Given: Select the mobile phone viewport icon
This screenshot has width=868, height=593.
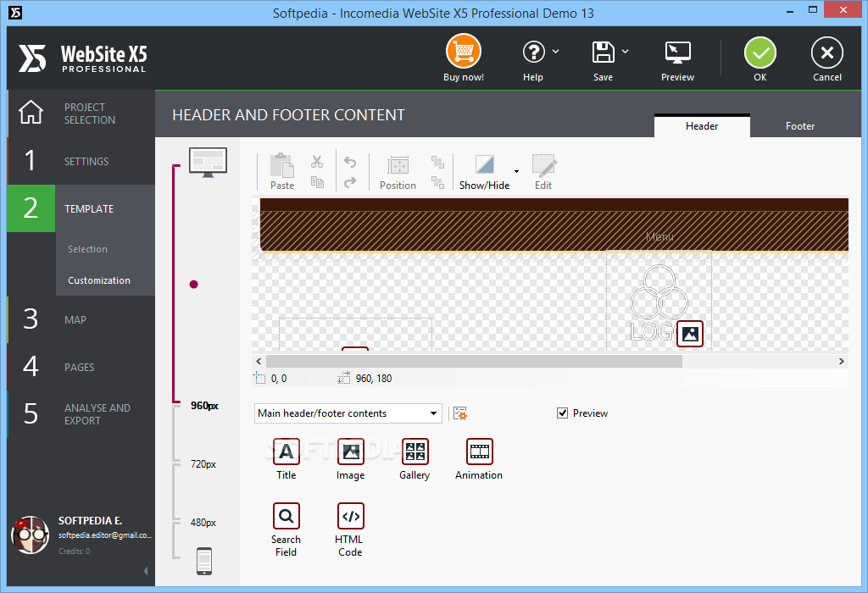Looking at the screenshot, I should (x=204, y=561).
